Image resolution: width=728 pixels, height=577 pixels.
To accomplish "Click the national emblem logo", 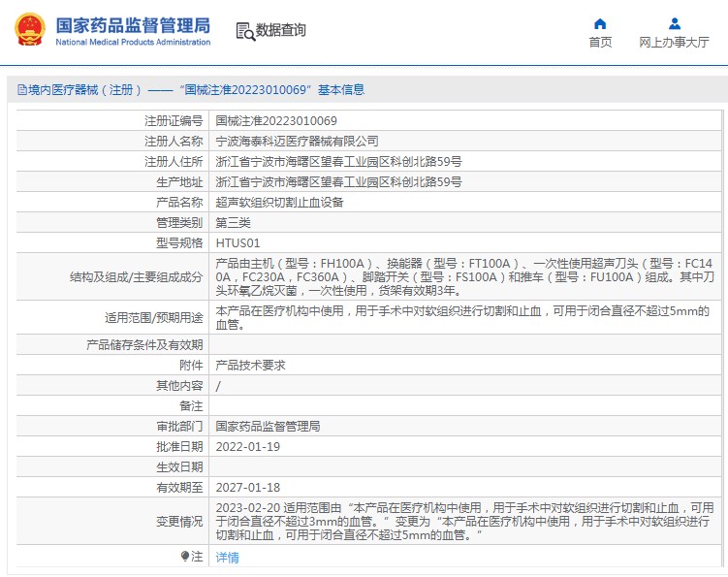I will (x=30, y=30).
